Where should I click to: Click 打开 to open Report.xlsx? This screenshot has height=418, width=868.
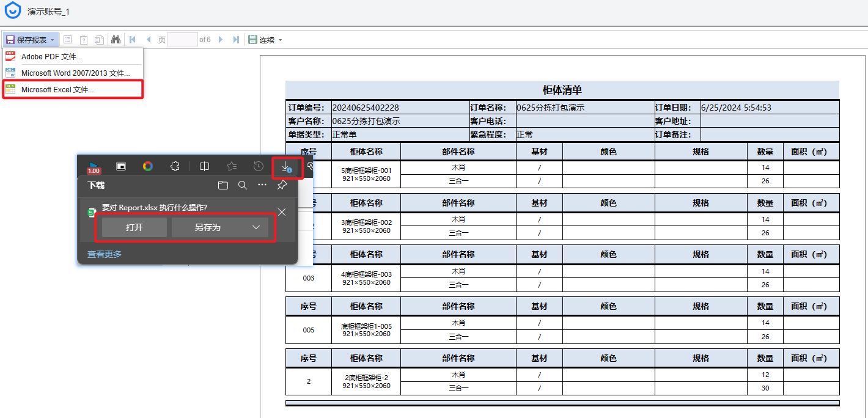click(x=134, y=227)
